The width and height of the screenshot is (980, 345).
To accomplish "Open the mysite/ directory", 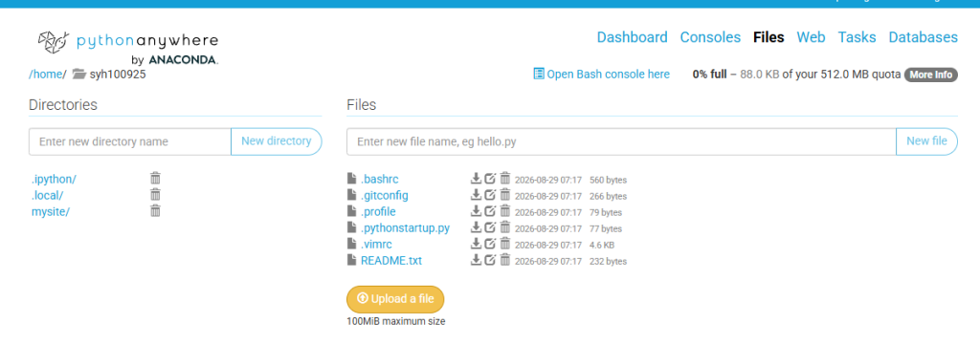I will (x=51, y=211).
